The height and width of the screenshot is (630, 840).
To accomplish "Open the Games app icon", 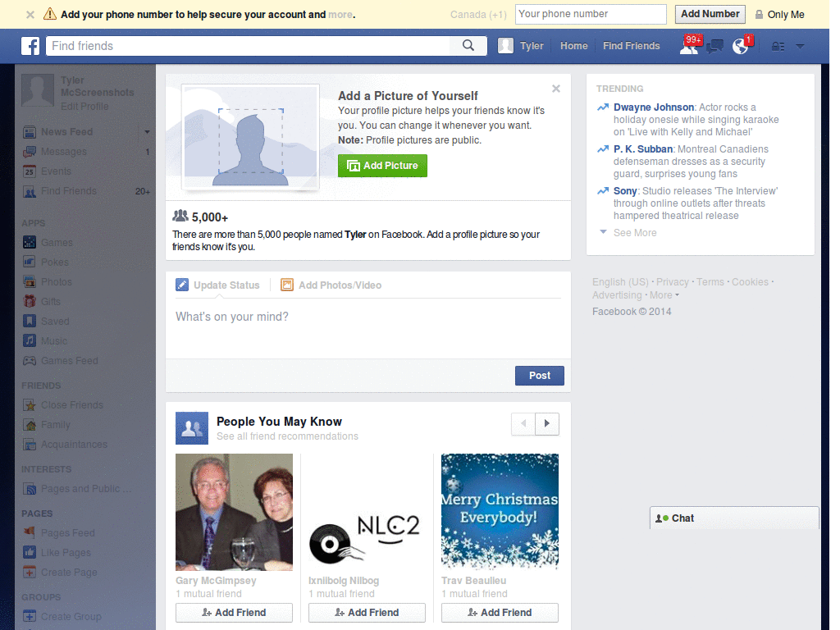I will [30, 242].
